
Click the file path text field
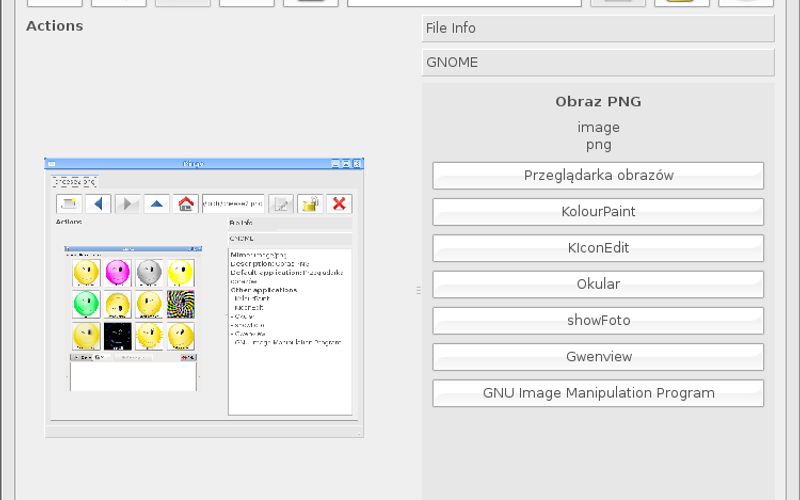point(464,3)
